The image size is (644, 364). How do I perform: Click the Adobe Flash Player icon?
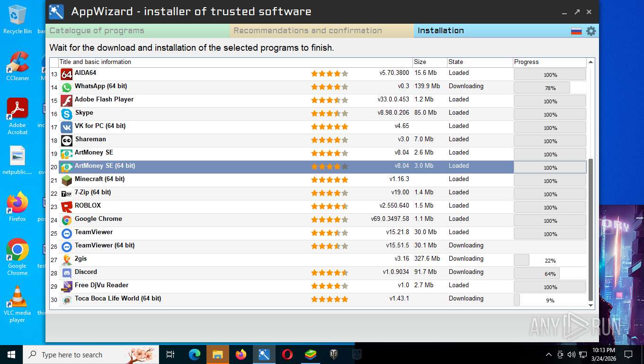[67, 100]
